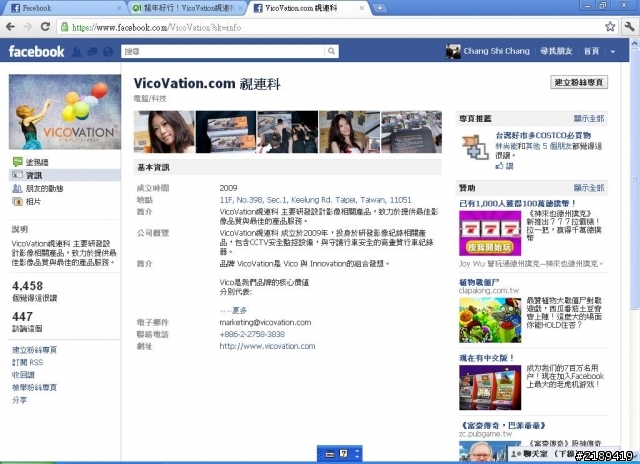Viewport: 640px width, 464px height.
Task: Click the Chang Shi Chang name link
Action: pos(496,51)
